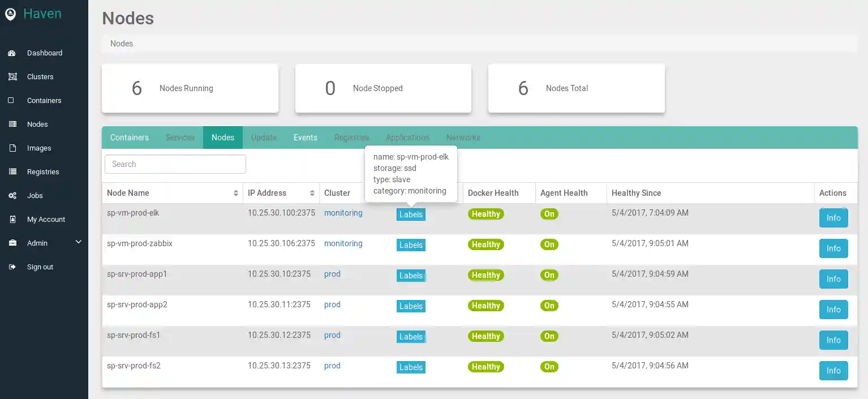Click the Jobs gears icon
The width and height of the screenshot is (868, 399).
point(12,196)
